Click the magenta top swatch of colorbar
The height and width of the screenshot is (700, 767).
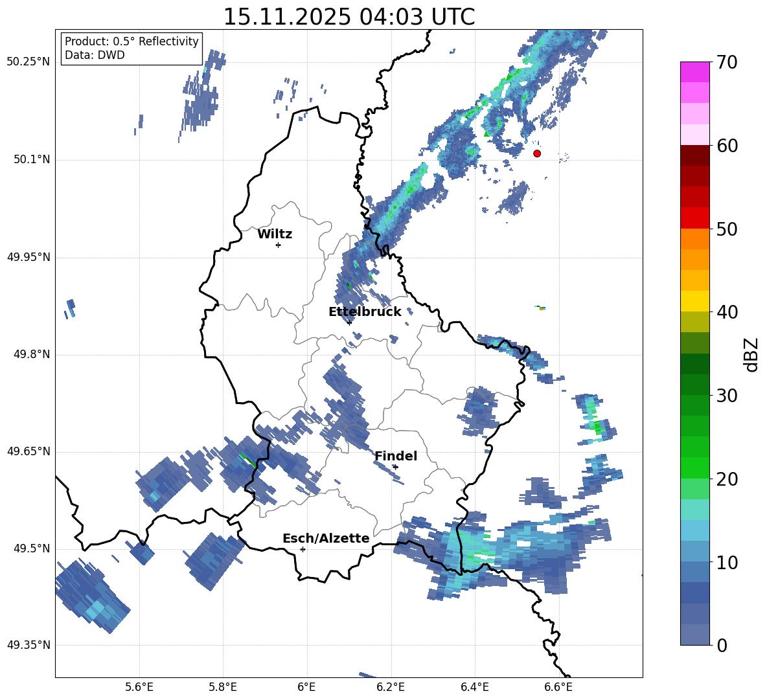[x=694, y=72]
